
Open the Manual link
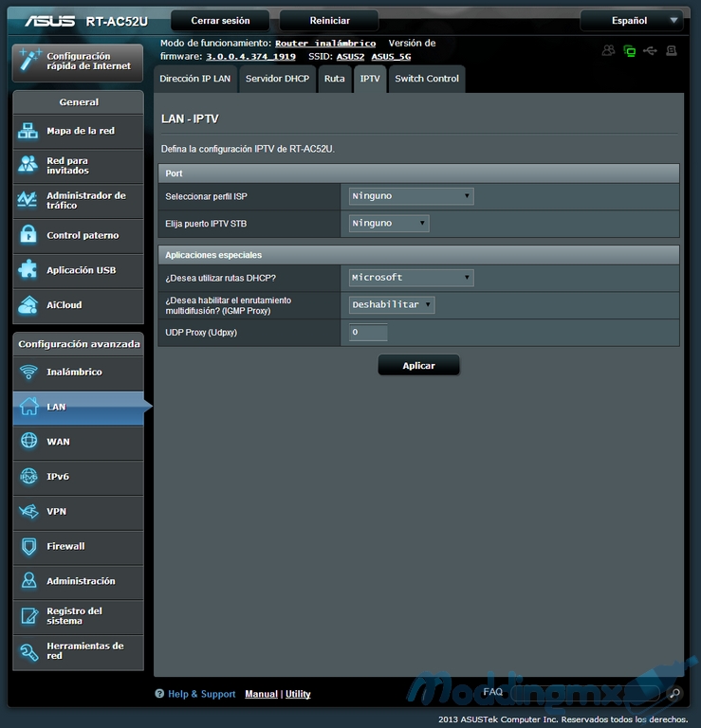pyautogui.click(x=261, y=694)
